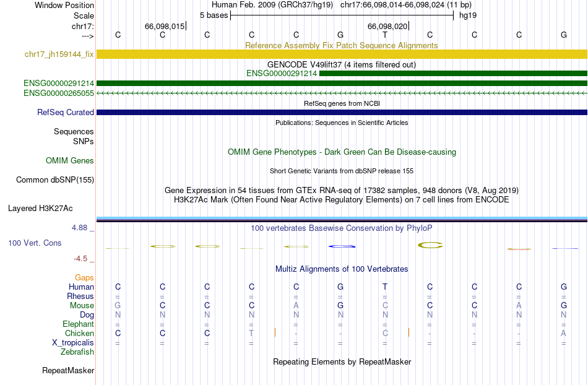Click the ---> base direction arrow label

pos(87,36)
